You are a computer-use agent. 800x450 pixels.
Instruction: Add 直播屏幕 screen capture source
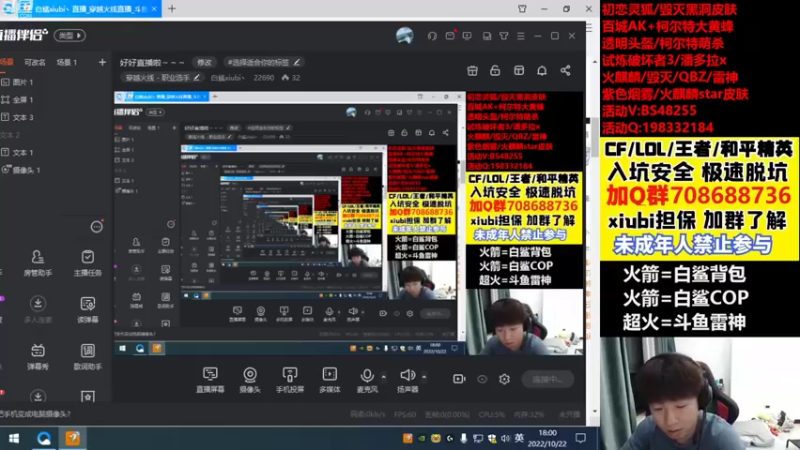(210, 380)
